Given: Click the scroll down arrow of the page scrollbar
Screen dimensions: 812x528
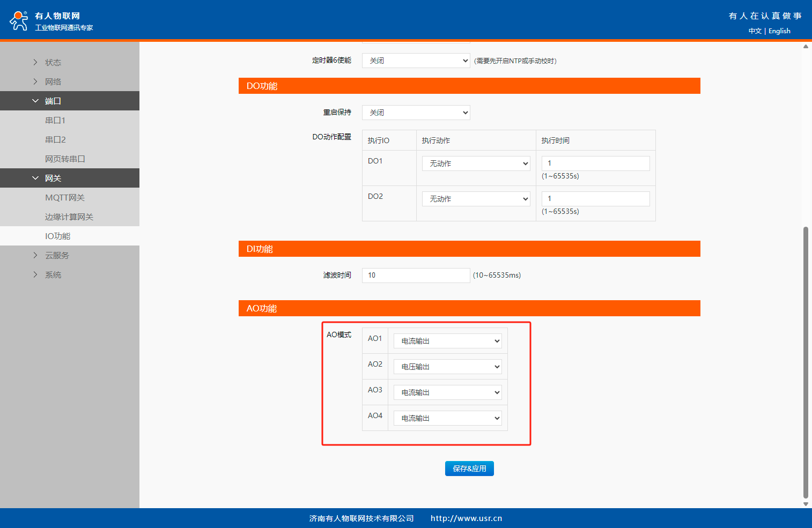Looking at the screenshot, I should [806, 504].
